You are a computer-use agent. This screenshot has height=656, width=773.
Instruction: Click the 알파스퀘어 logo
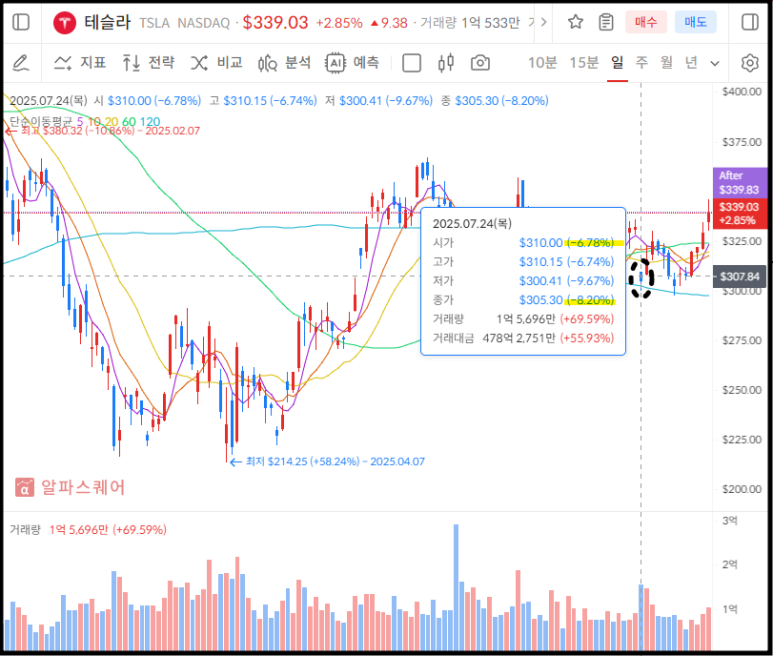[x=70, y=487]
